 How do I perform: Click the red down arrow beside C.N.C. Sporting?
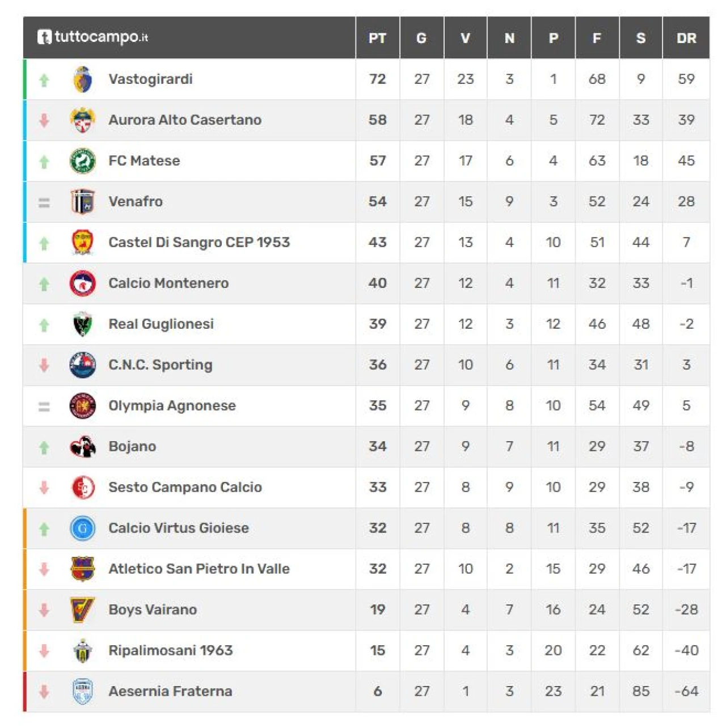pos(44,365)
